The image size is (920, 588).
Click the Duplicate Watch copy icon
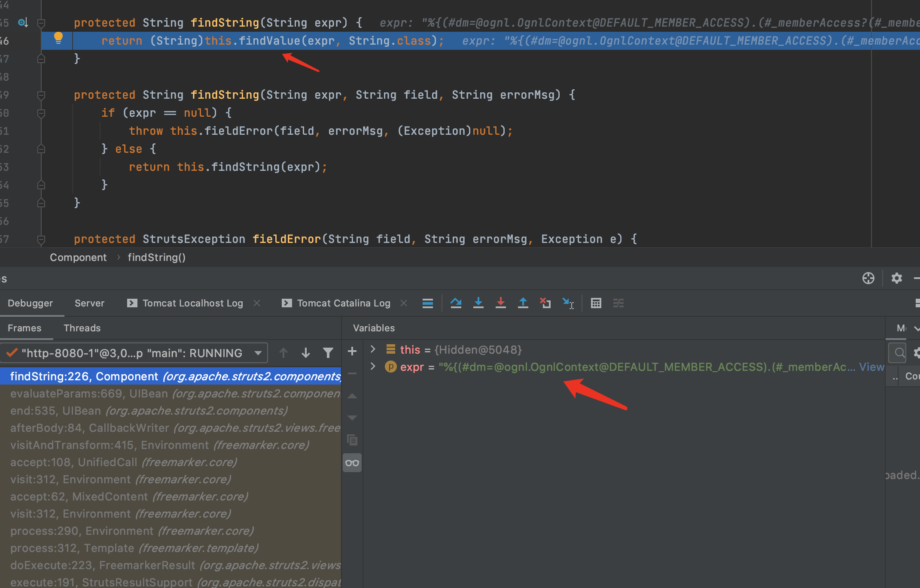click(352, 440)
